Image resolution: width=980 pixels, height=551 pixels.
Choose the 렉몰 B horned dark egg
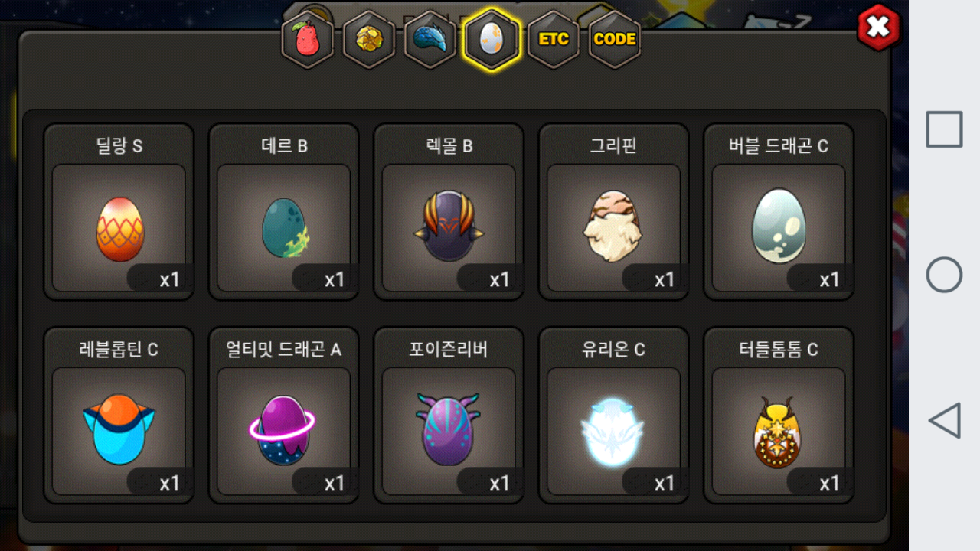(x=449, y=212)
